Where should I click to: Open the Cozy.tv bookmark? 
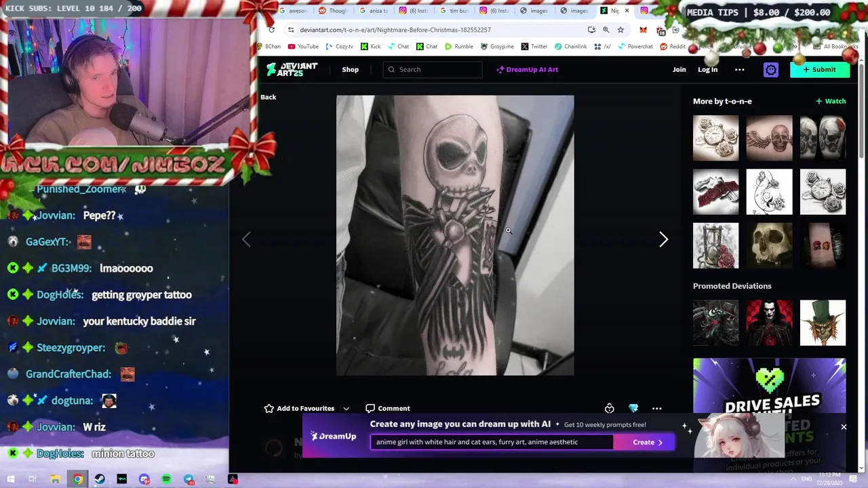pos(339,47)
